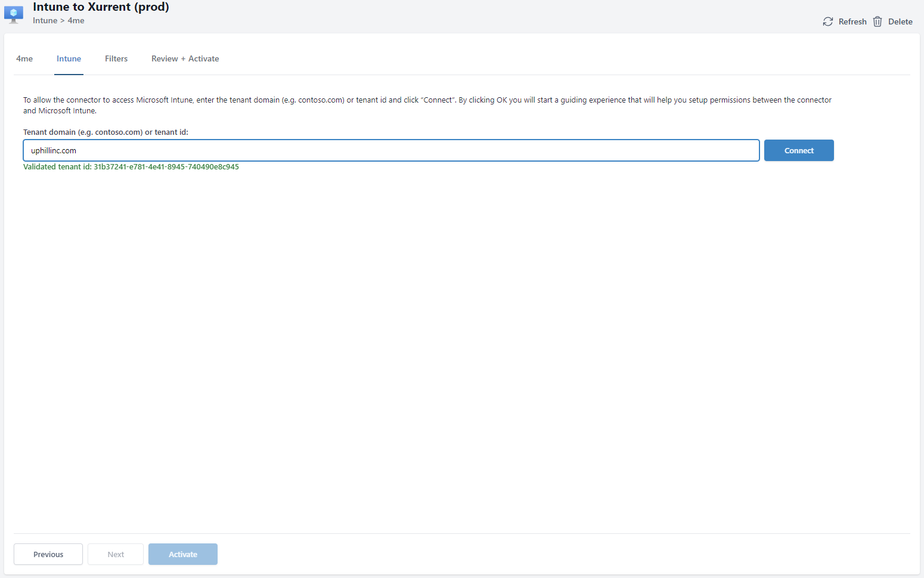The image size is (924, 578).
Task: Click the connector monitor icon beside the title
Action: pos(14,14)
